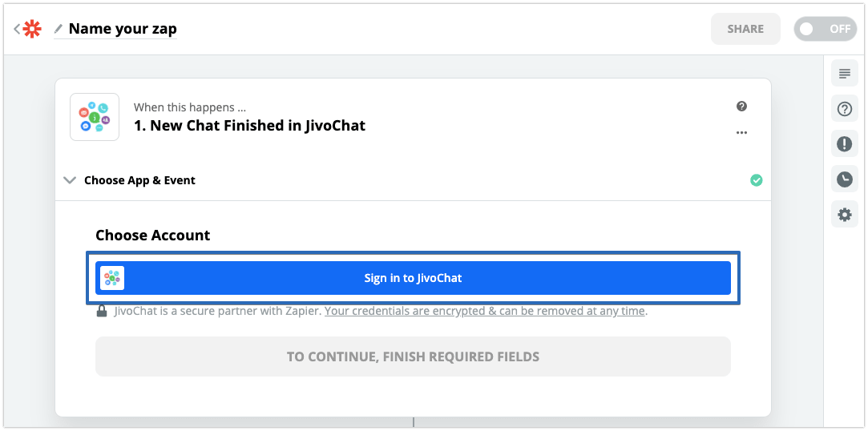
Task: Click the Zapier asterisk logo
Action: pyautogui.click(x=32, y=29)
